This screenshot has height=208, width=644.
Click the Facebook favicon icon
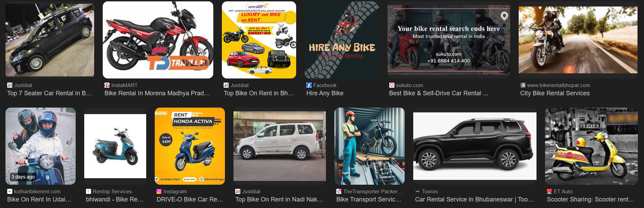point(309,85)
